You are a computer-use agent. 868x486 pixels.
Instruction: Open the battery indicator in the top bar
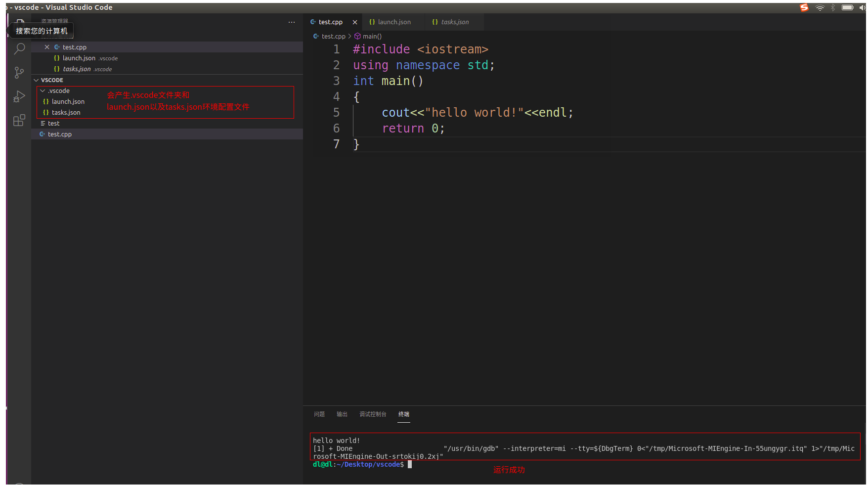848,7
